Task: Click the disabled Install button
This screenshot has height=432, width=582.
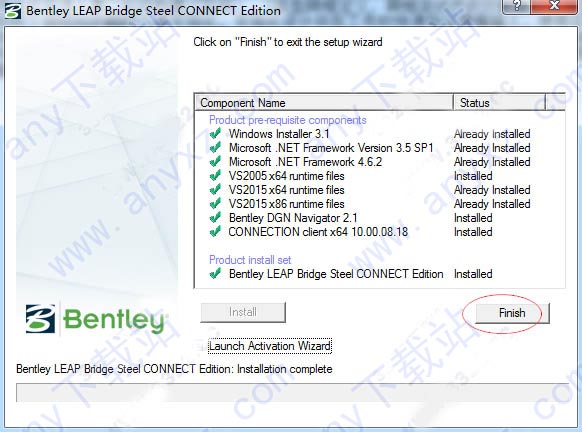Action: point(243,312)
